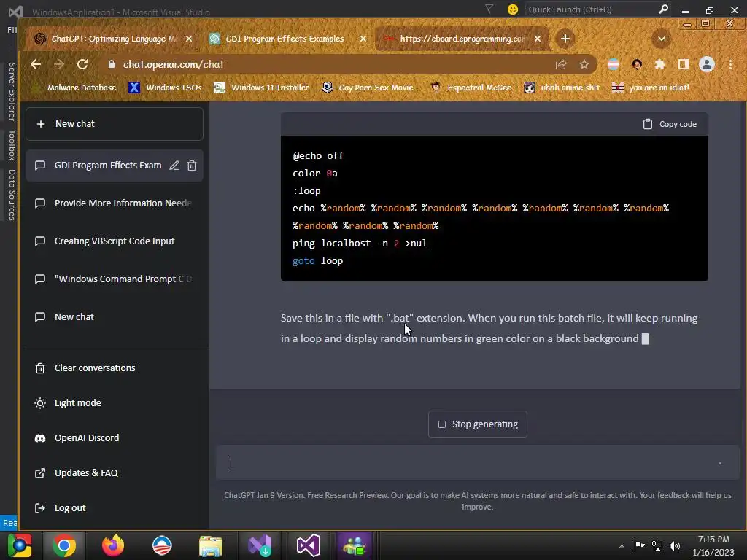
Task: Open a new browser tab with plus
Action: pos(565,39)
